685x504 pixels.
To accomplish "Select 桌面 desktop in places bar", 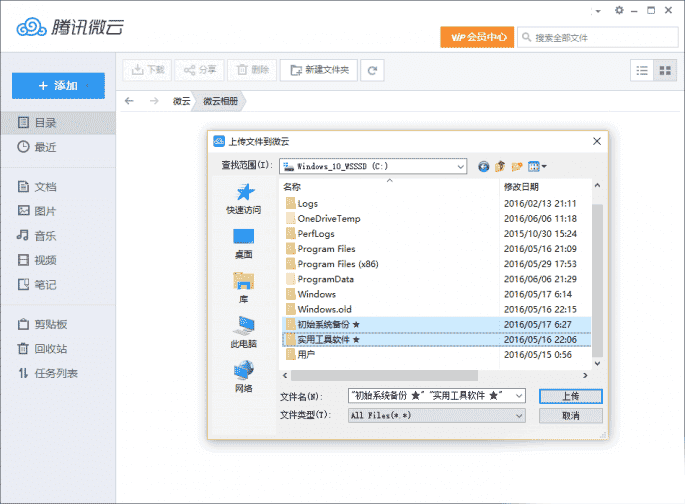I will pyautogui.click(x=244, y=244).
